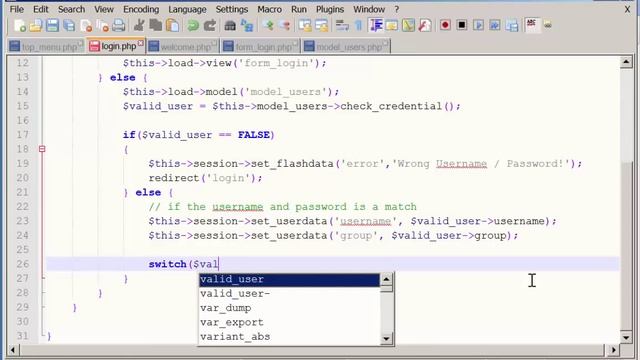Click the Copy toolbar icon

(x=156, y=26)
